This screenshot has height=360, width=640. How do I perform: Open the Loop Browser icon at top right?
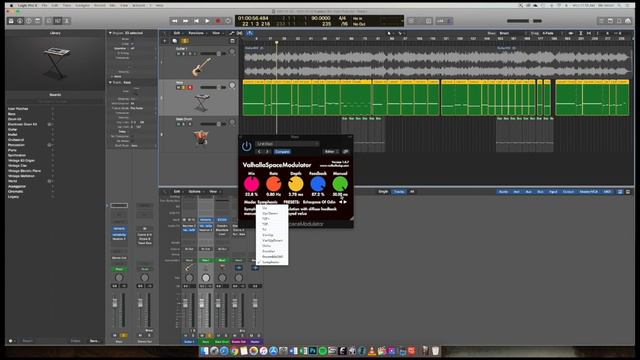coord(619,21)
